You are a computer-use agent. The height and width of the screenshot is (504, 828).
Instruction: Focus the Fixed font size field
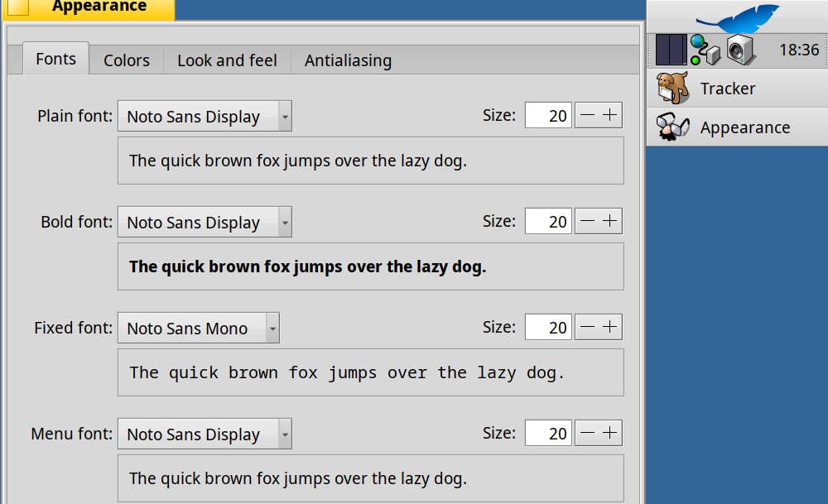click(548, 328)
